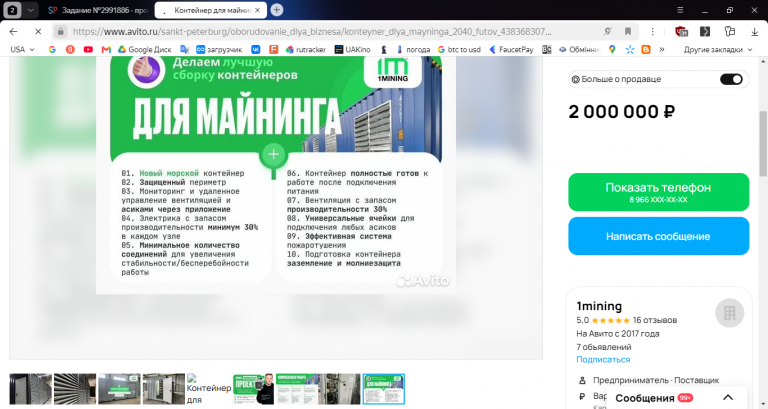The width and height of the screenshot is (768, 409).
Task: Open the UAKino bookmark
Action: [352, 49]
